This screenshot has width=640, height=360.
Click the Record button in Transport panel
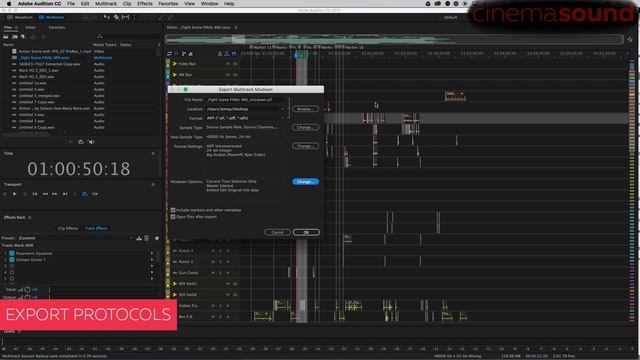(x=75, y=194)
